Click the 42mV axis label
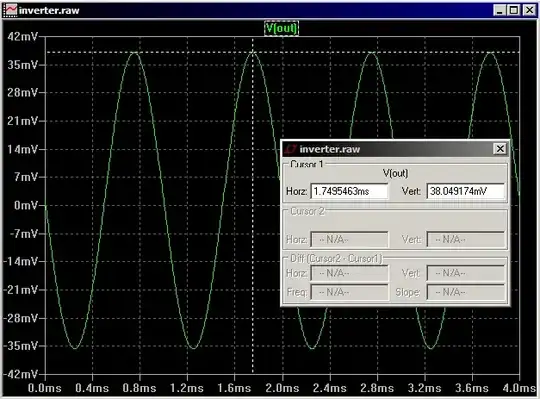Screen dimensions: 540x399 (x=22, y=36)
